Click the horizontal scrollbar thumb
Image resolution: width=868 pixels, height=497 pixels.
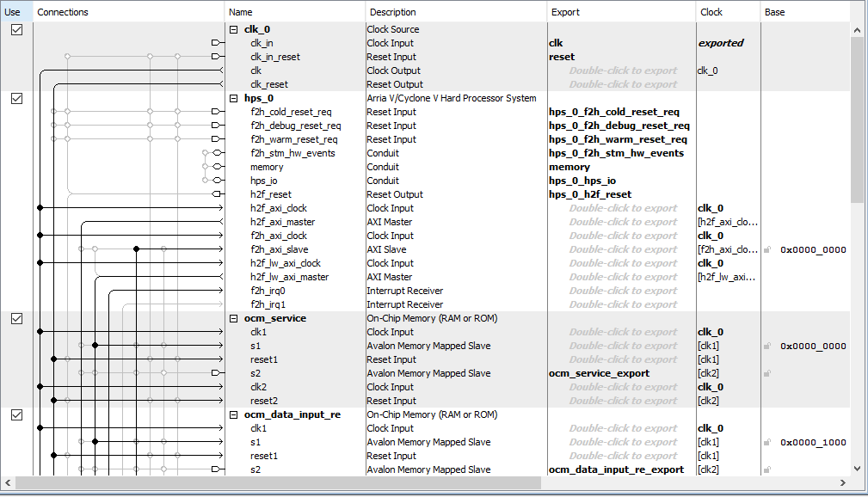[278, 483]
